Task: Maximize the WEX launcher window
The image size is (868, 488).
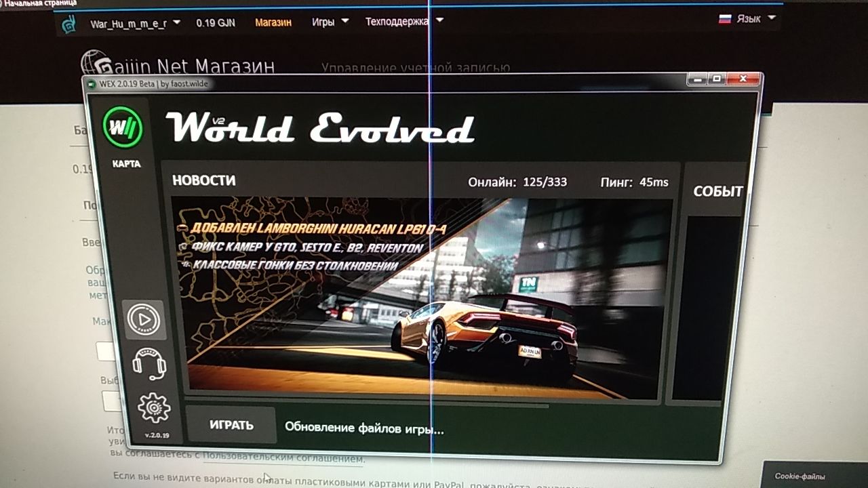Action: pos(717,79)
